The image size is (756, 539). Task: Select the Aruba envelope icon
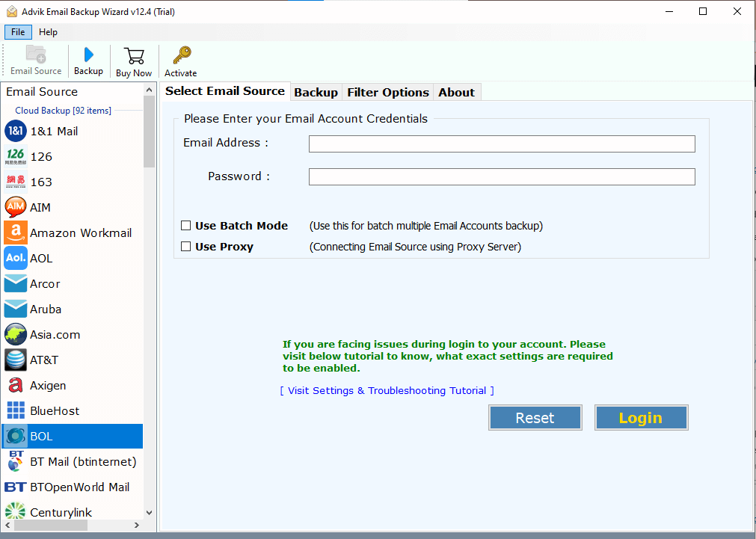click(16, 309)
